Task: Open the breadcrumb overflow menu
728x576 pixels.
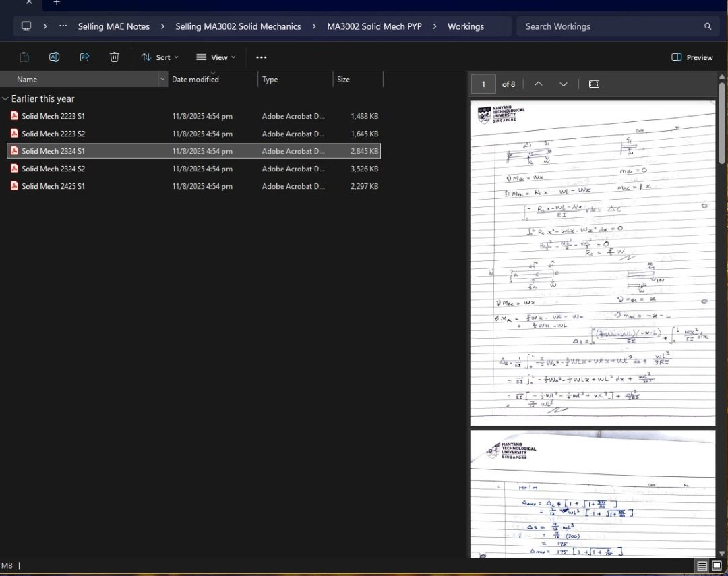Action: tap(63, 26)
